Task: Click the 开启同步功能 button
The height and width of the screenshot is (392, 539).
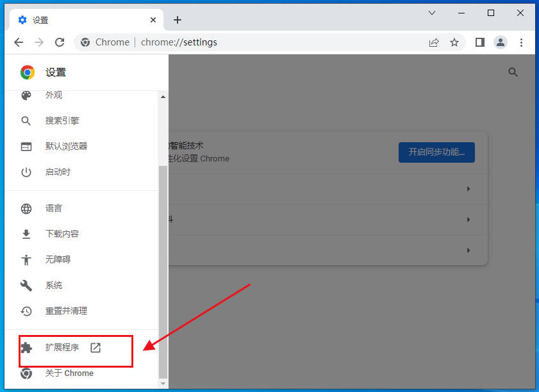Action: click(x=436, y=152)
